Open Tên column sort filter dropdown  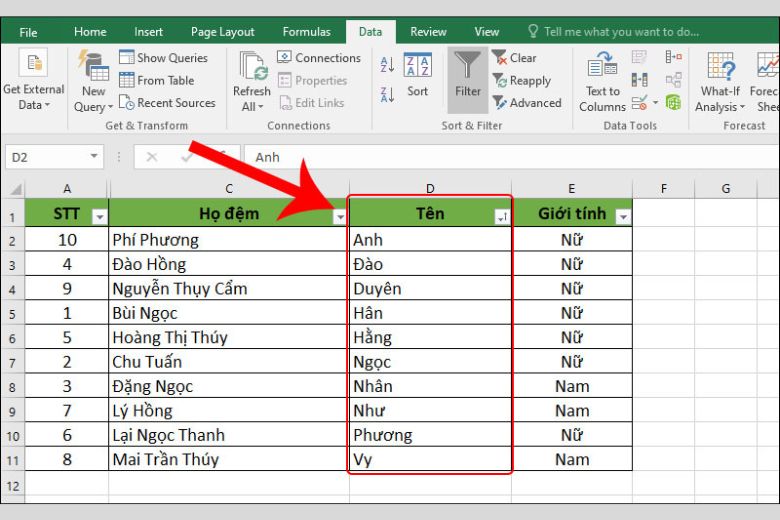pyautogui.click(x=502, y=216)
